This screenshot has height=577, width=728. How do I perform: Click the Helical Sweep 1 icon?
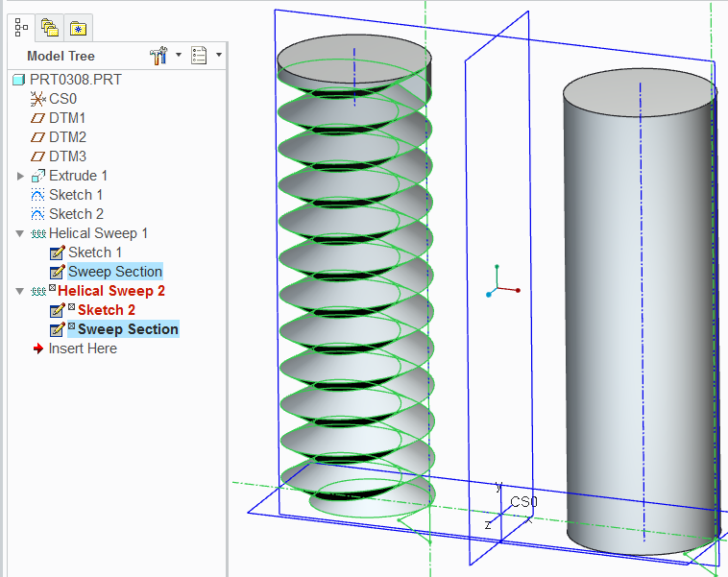pyautogui.click(x=38, y=233)
